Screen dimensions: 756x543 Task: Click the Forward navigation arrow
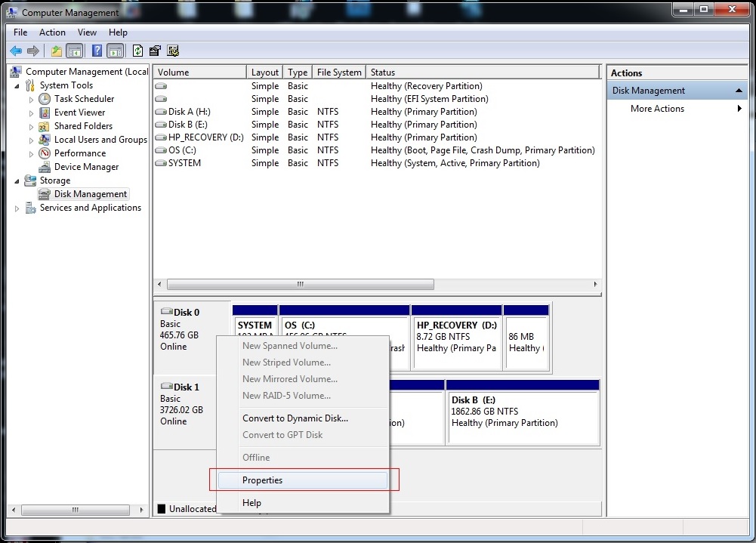point(34,51)
